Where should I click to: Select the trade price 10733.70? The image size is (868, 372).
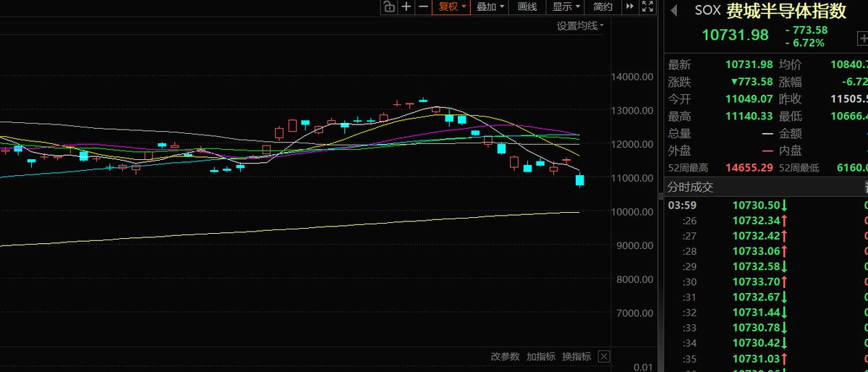pos(757,282)
